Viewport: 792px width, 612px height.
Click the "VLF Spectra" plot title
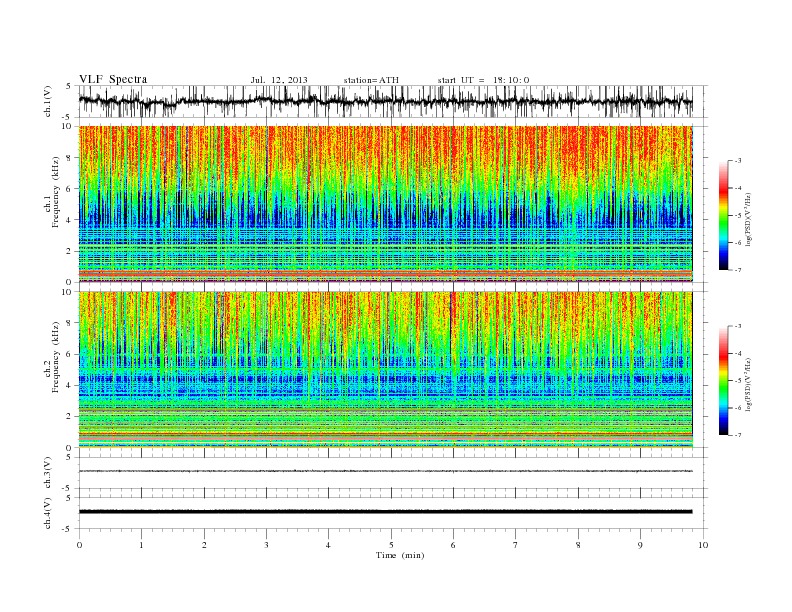tap(113, 79)
